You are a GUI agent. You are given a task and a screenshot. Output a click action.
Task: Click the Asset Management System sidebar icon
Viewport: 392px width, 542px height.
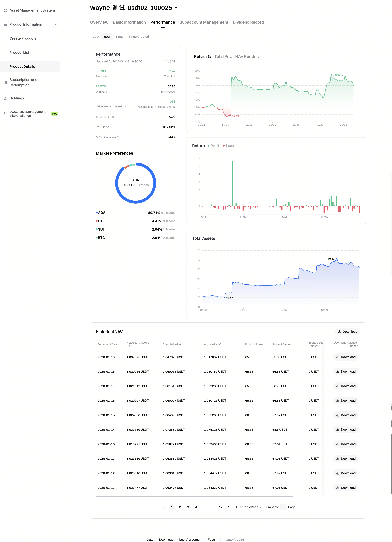5,10
